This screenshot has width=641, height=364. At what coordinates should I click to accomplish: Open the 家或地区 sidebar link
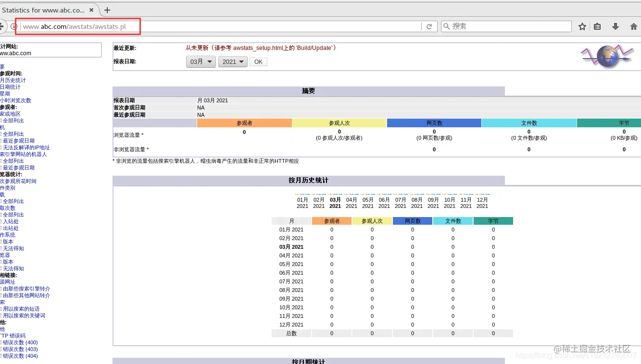pyautogui.click(x=10, y=114)
